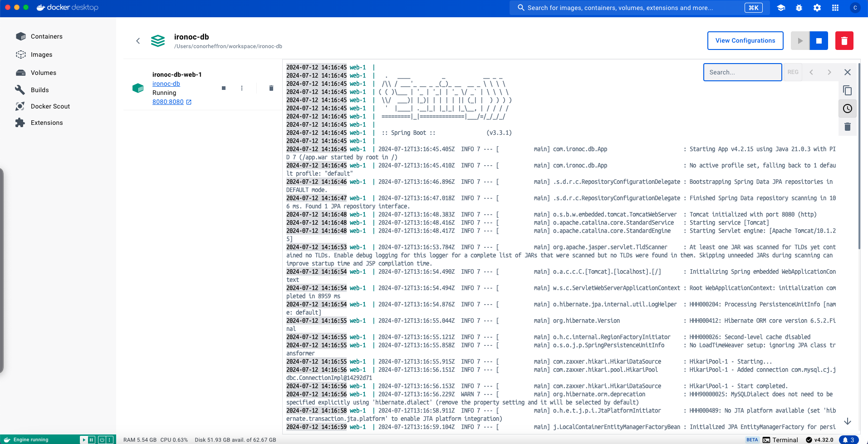This screenshot has height=444, width=868.
Task: Click the ironoc-db-web-1 container name
Action: pos(177,74)
